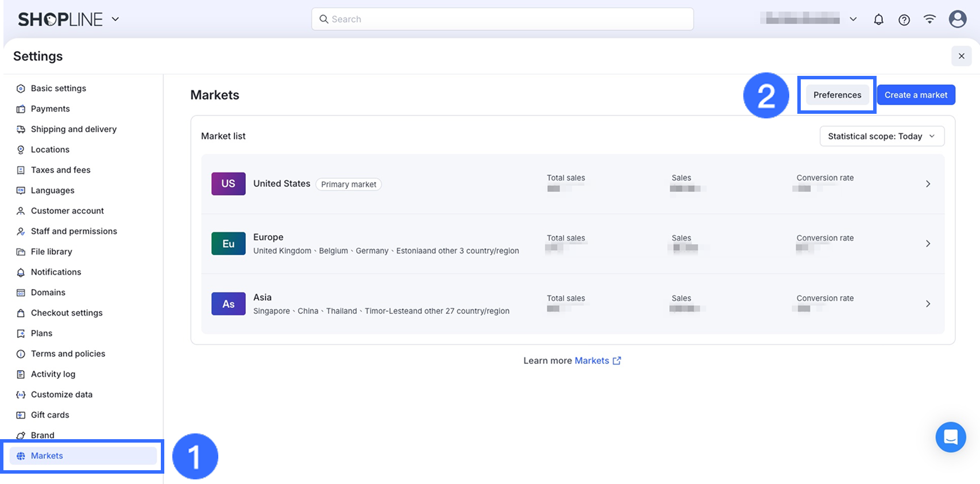Close the Settings panel
The image size is (980, 484).
962,56
